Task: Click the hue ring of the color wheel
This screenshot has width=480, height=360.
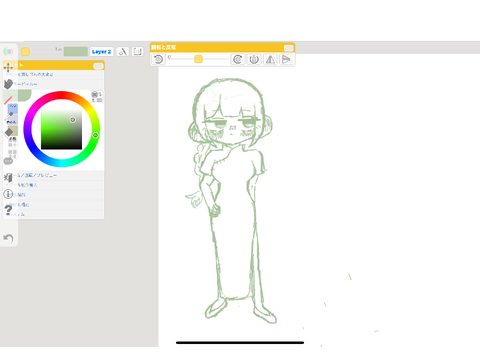Action: (61, 95)
